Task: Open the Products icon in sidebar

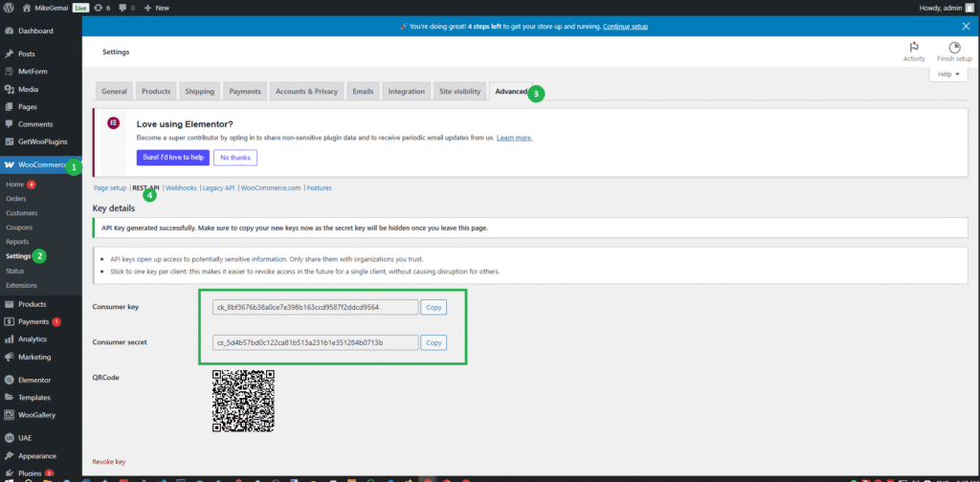Action: click(9, 304)
